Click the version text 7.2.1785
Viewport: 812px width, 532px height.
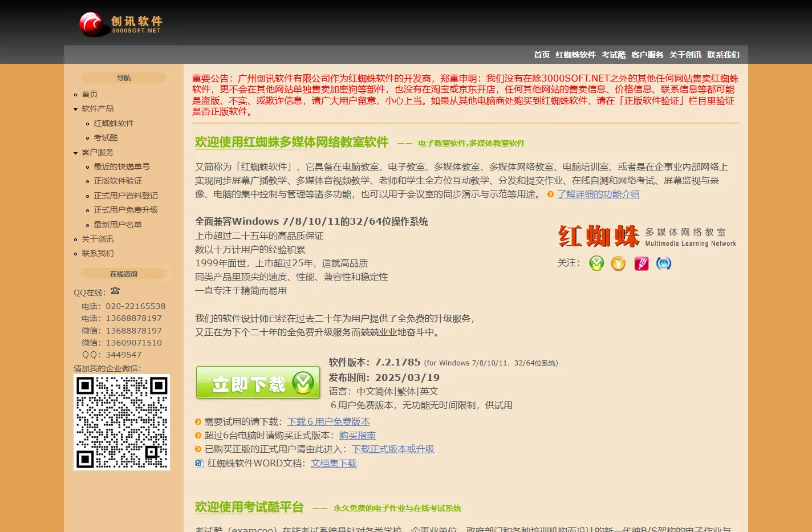coord(397,363)
